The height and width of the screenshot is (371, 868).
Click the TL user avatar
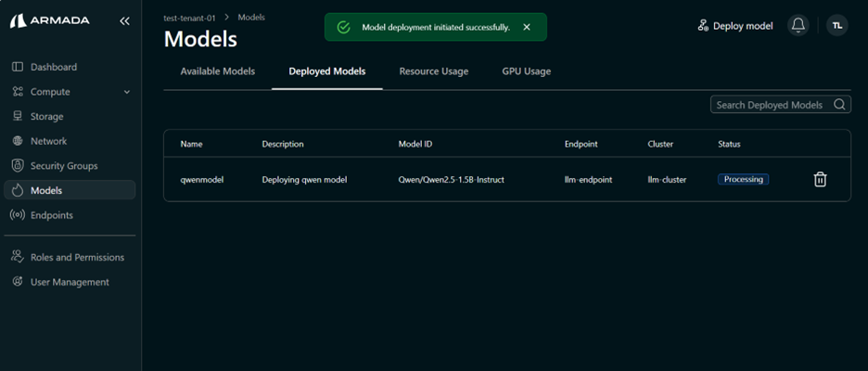(x=836, y=26)
